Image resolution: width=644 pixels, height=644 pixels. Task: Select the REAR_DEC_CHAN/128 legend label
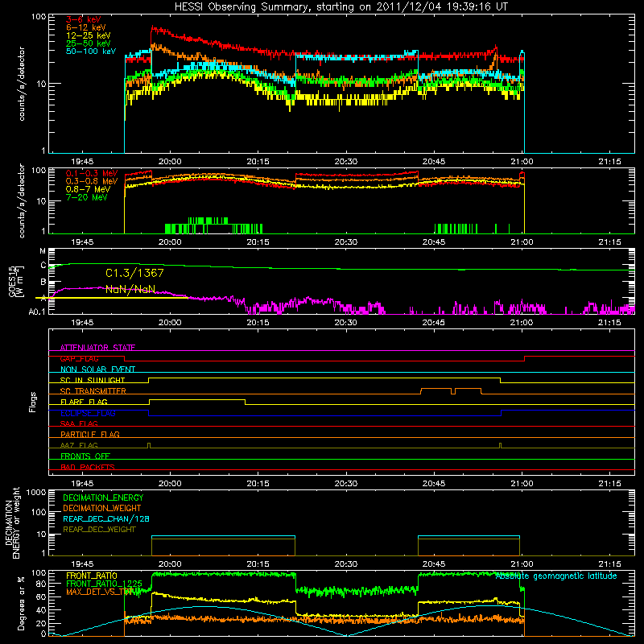(x=106, y=518)
